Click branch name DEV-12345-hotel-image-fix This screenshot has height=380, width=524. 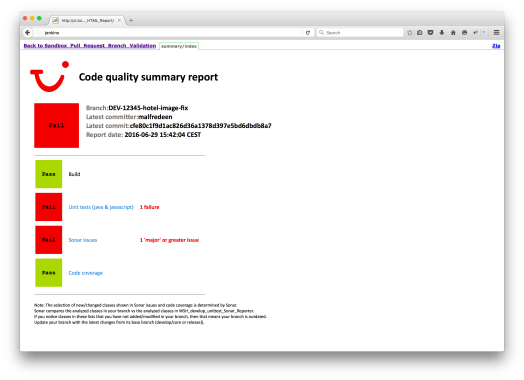click(148, 108)
